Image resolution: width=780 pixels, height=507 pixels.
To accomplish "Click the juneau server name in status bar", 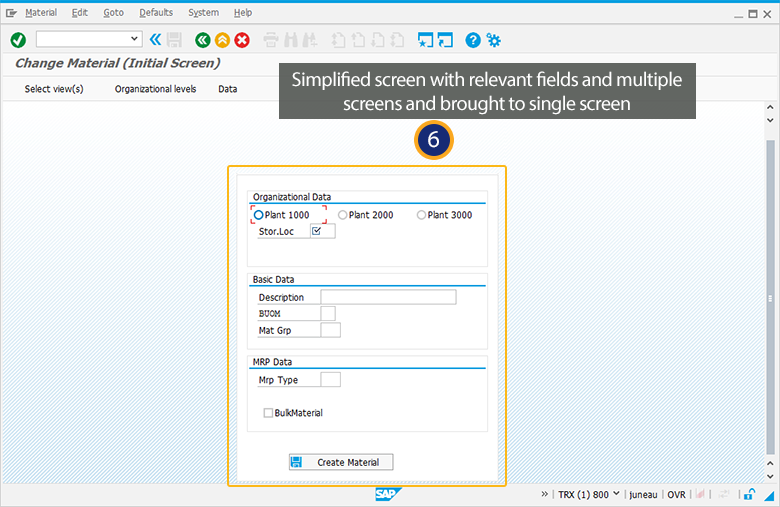I will pyautogui.click(x=643, y=495).
